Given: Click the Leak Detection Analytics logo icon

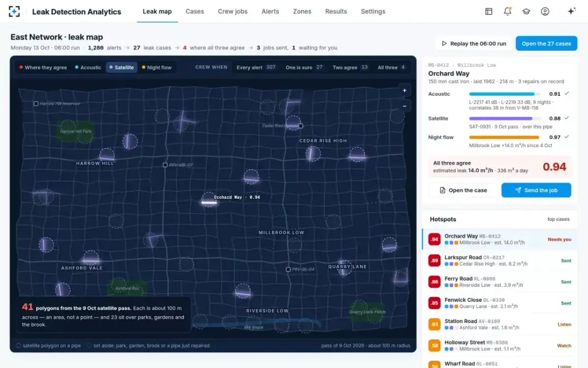Looking at the screenshot, I should pyautogui.click(x=15, y=11).
